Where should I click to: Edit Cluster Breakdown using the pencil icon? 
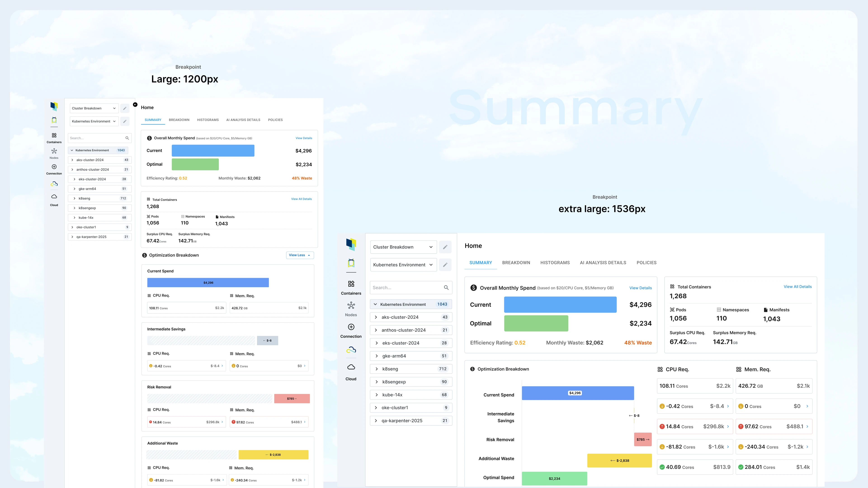pyautogui.click(x=125, y=108)
